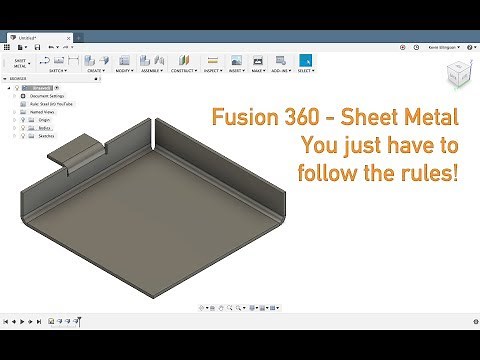480x360 pixels.
Task: Click the new design plus tab button
Action: pos(78,38)
